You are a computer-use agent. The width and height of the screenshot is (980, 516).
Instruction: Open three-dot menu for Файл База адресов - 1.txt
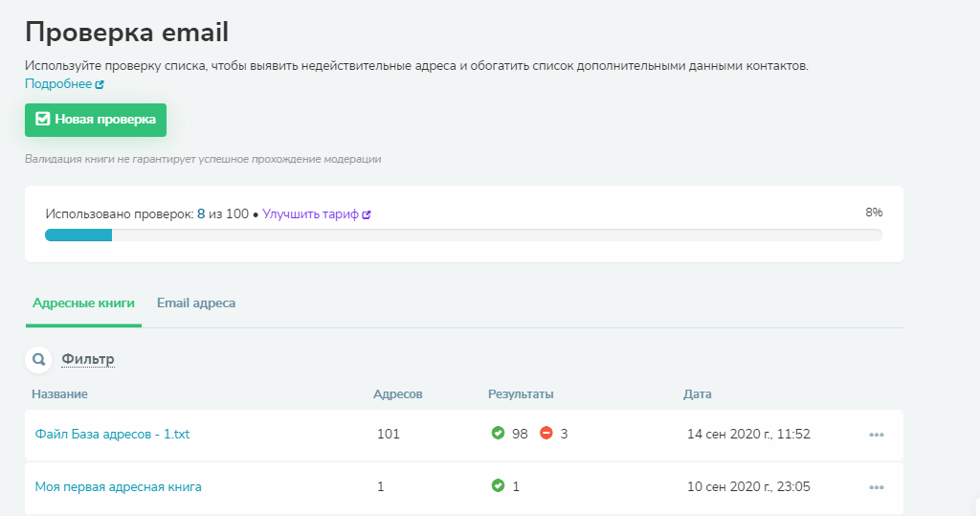pos(876,435)
